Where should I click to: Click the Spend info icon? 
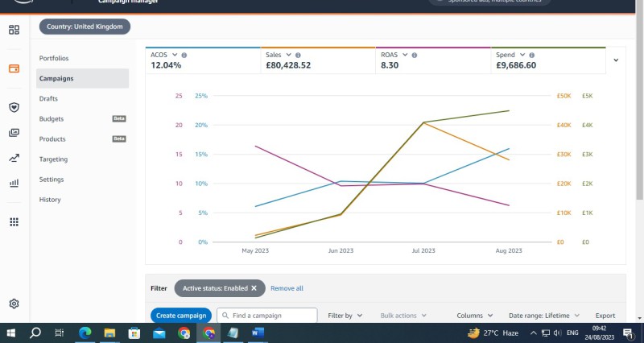click(532, 55)
